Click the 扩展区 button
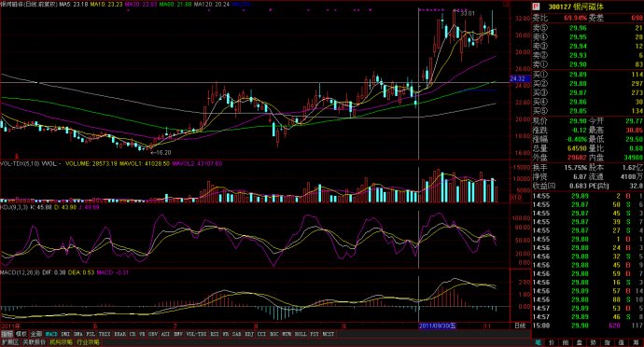644x347 pixels. tap(10, 342)
